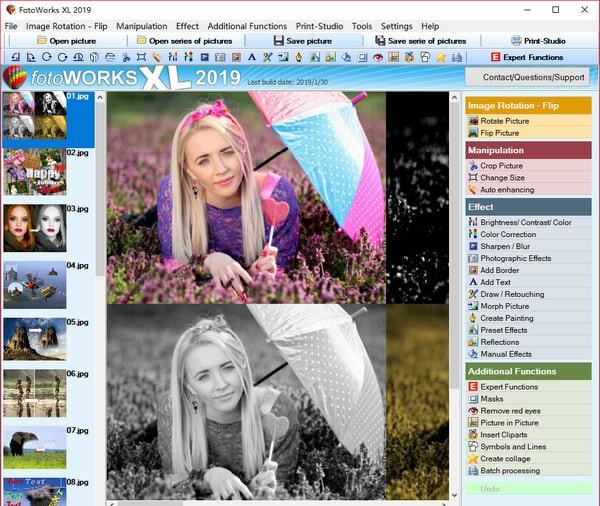Expand the Image Rotation - Flip menu
The height and width of the screenshot is (506, 600).
point(67,26)
